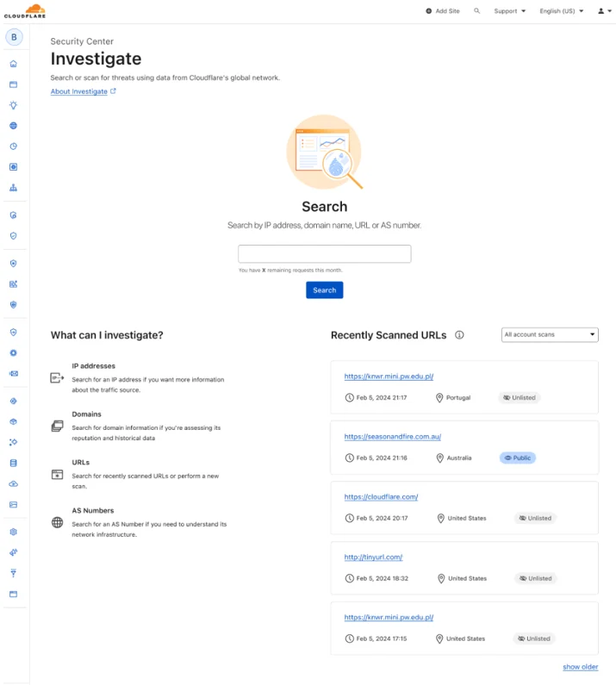Click the AS Numbers globe icon
Image resolution: width=616 pixels, height=685 pixels.
(x=57, y=522)
